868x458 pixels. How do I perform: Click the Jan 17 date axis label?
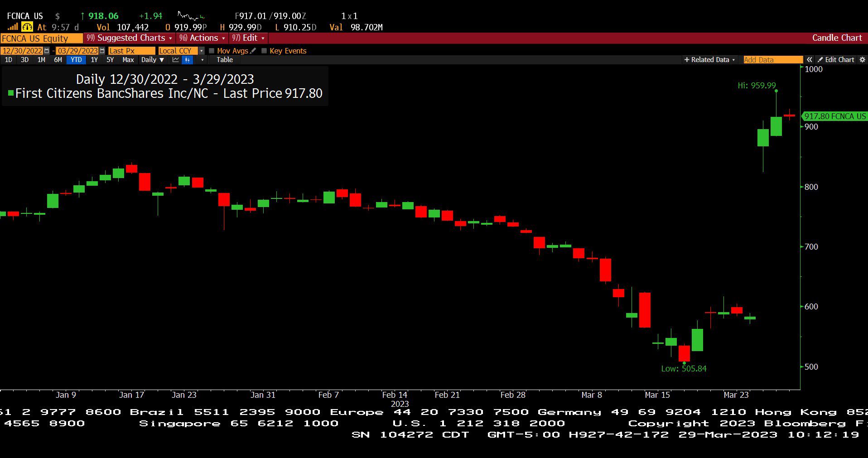point(131,395)
